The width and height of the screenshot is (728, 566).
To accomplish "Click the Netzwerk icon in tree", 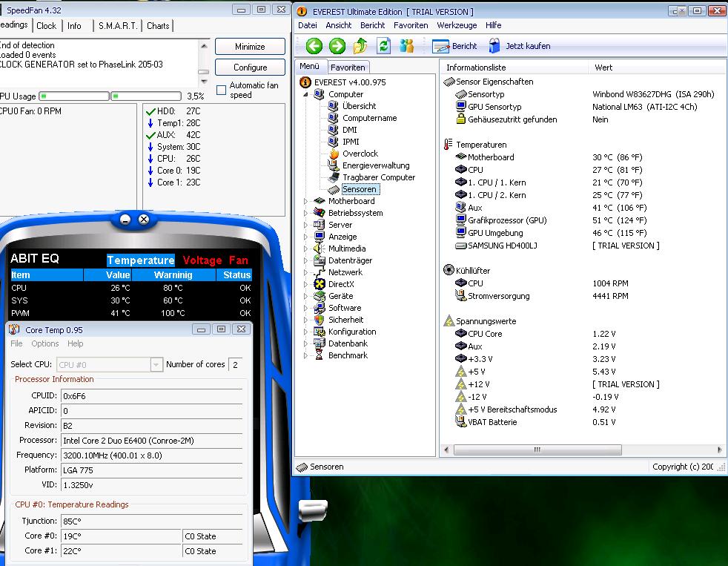I will (319, 272).
